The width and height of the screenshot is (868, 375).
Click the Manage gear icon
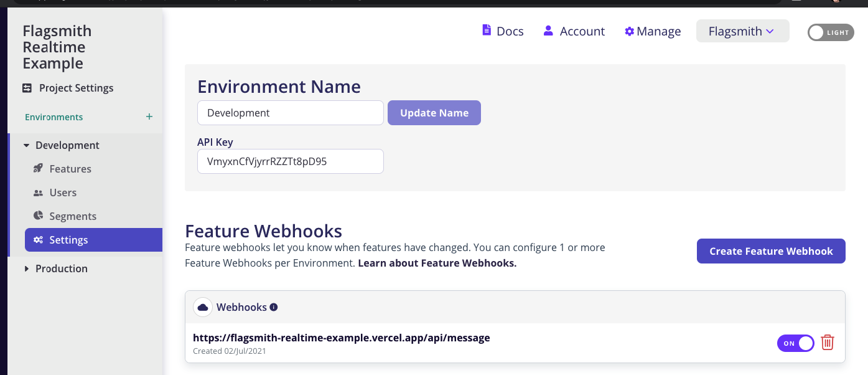[x=629, y=31]
